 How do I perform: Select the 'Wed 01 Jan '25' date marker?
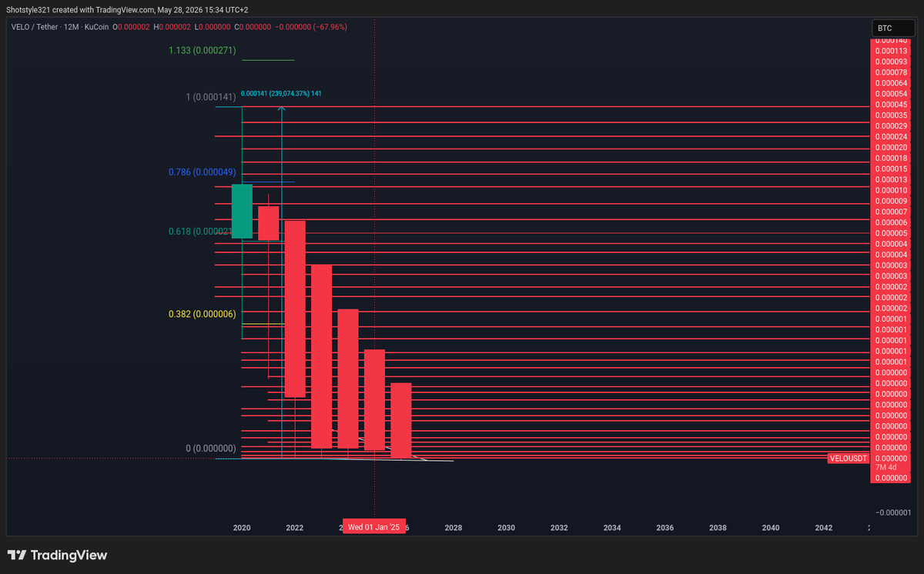pos(373,527)
